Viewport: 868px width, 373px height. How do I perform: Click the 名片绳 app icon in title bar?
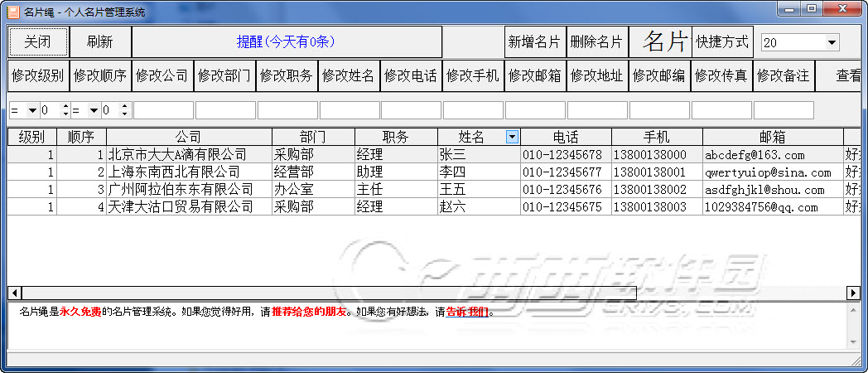click(x=13, y=12)
